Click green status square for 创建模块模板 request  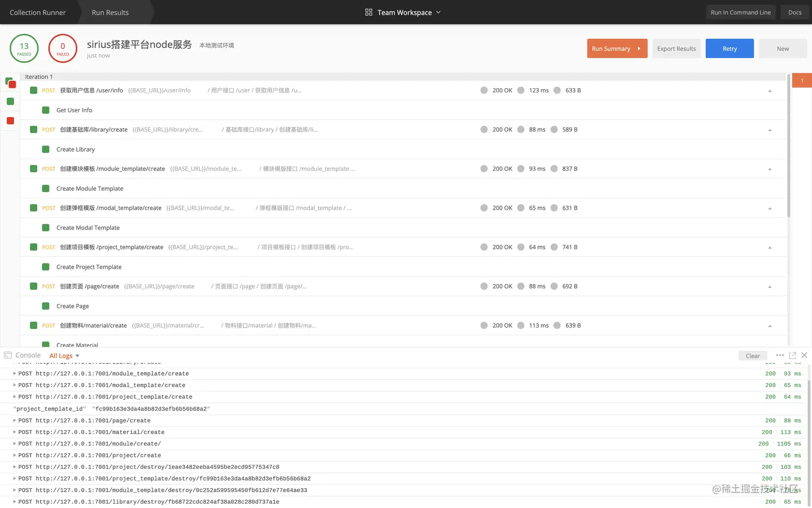coord(33,169)
